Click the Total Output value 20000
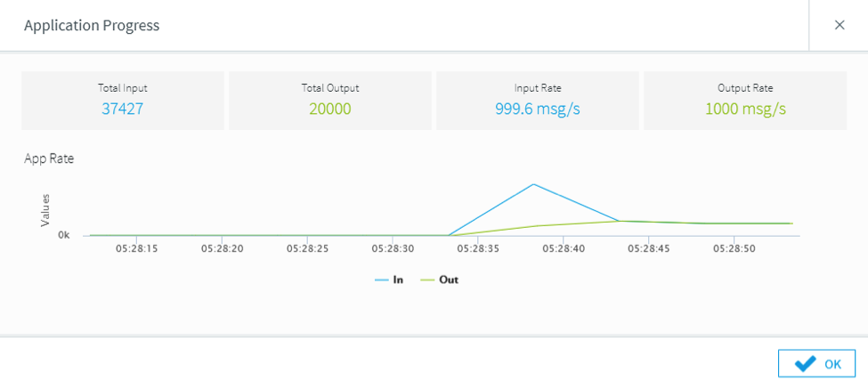The height and width of the screenshot is (390, 868). (x=329, y=109)
